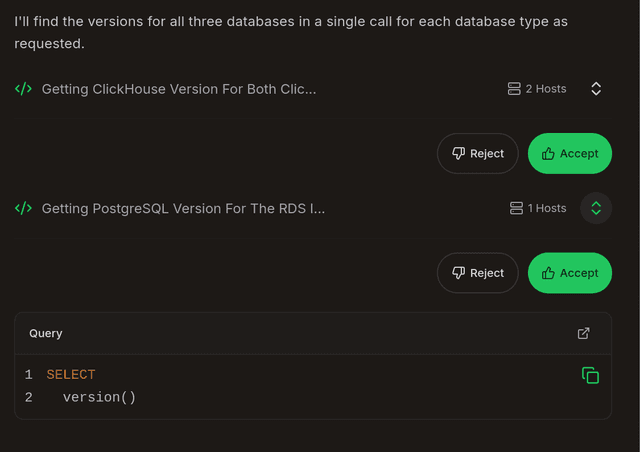Click thumbs-up icon in the PostgreSQL Accept button
640x452 pixels.
point(548,273)
